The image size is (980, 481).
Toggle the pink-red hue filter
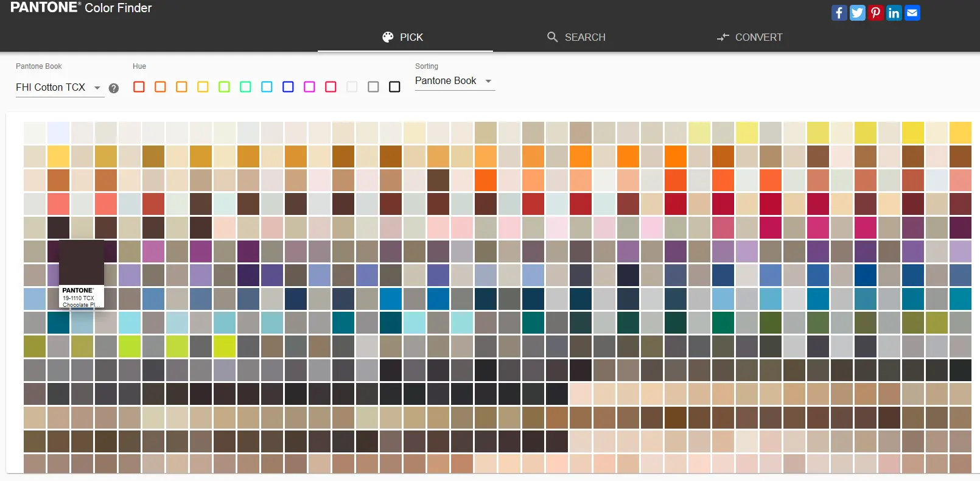pos(331,87)
